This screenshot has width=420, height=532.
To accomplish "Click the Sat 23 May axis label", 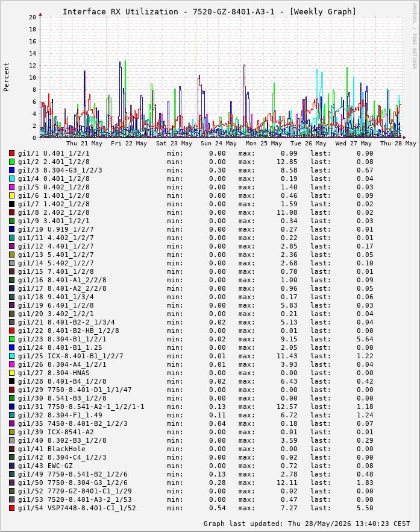I will point(174,143).
